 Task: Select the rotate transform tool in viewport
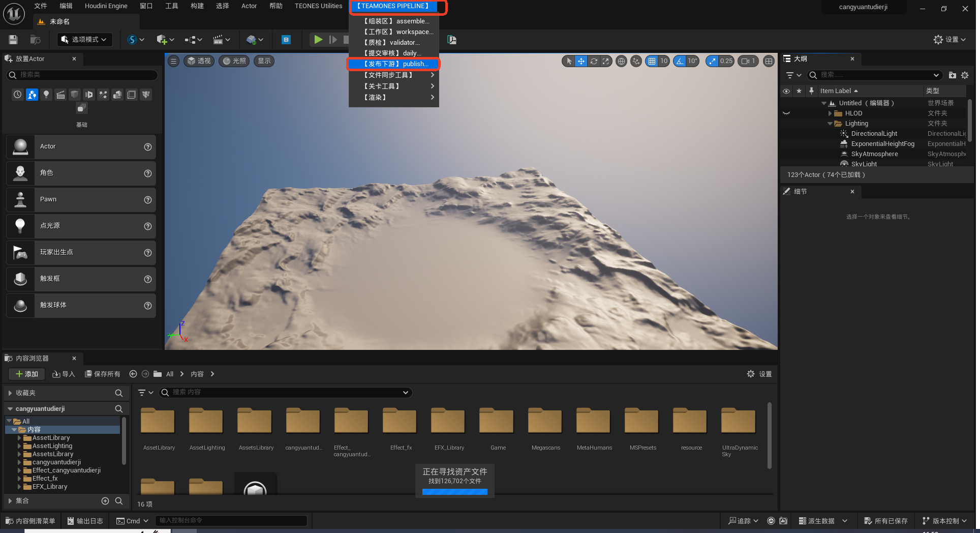(593, 61)
